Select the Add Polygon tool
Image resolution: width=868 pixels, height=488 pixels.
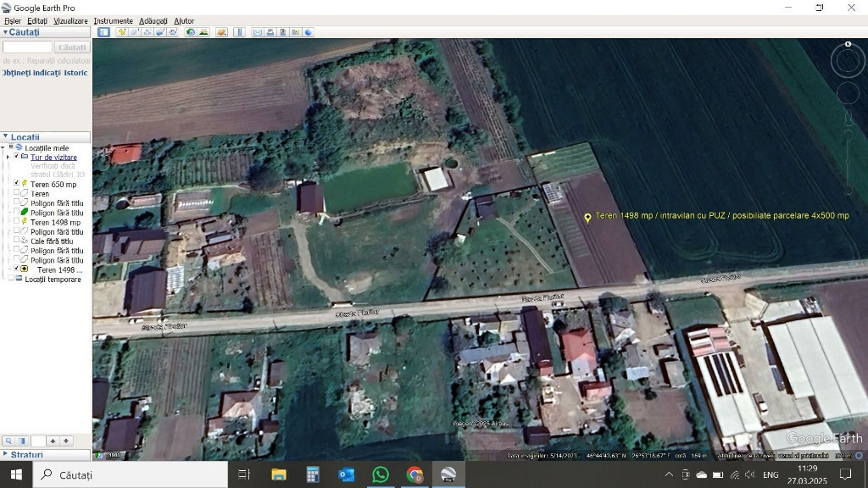pyautogui.click(x=134, y=32)
